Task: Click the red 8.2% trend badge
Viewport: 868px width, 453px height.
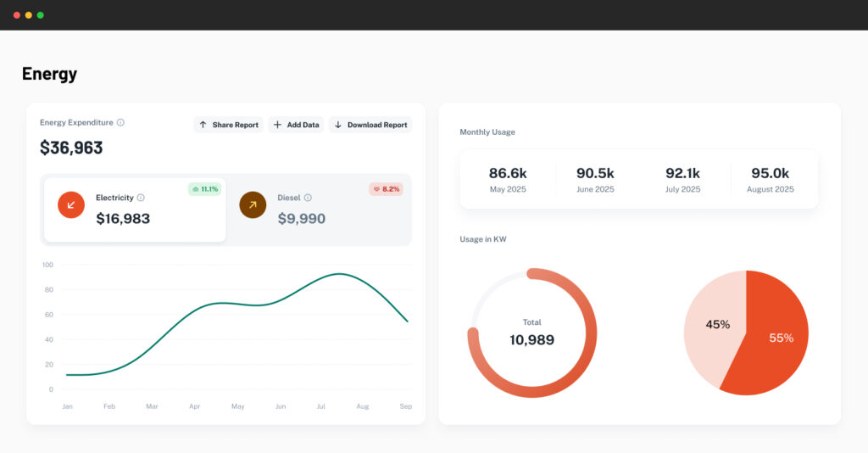Action: (386, 189)
